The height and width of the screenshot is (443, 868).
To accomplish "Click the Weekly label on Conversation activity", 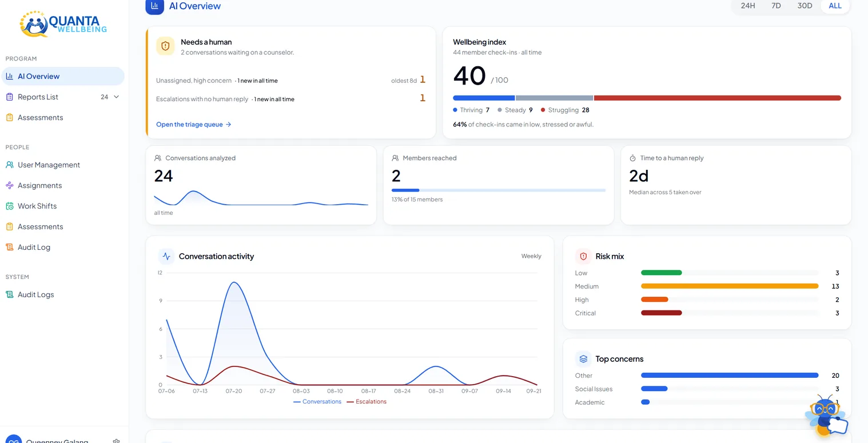I will [x=531, y=256].
